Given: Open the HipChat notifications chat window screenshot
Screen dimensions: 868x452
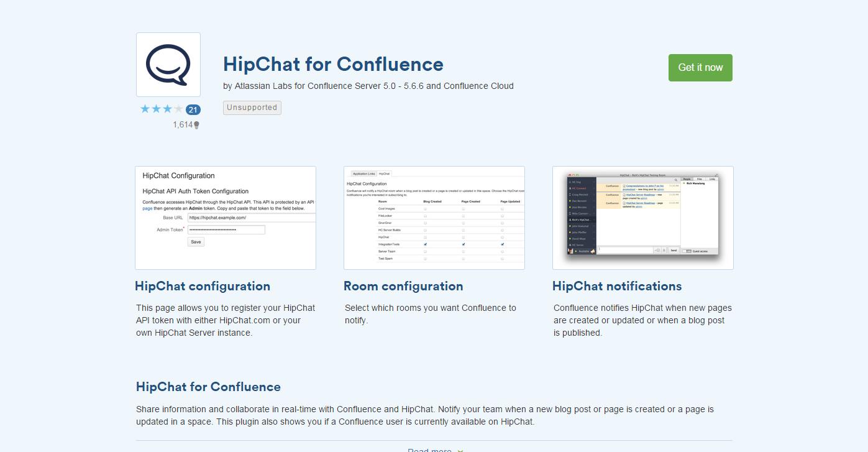Looking at the screenshot, I should pos(643,218).
